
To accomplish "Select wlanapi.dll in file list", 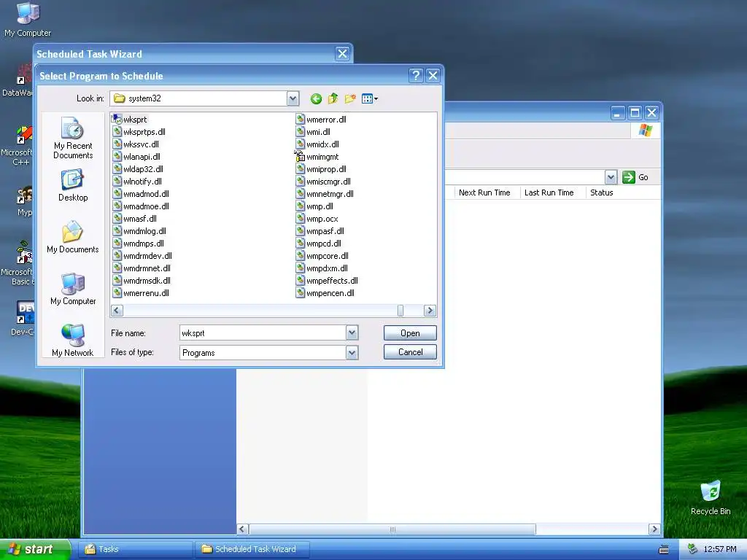I will (136, 157).
